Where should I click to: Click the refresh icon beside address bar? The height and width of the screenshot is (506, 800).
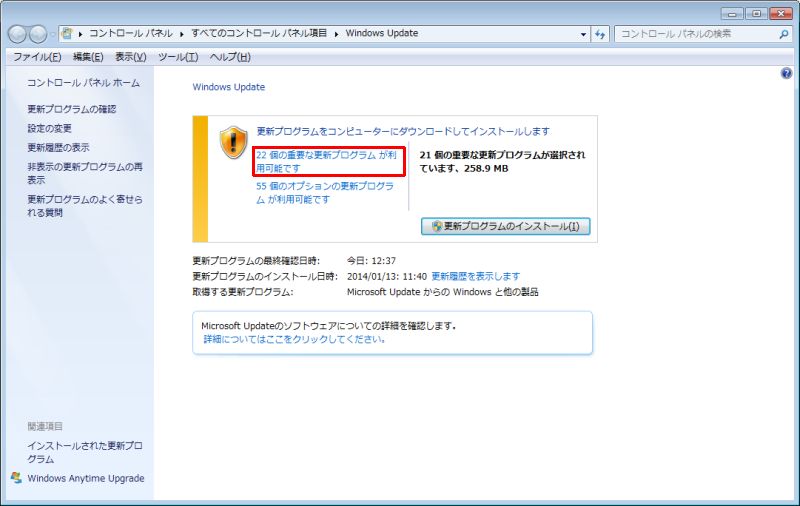[601, 34]
